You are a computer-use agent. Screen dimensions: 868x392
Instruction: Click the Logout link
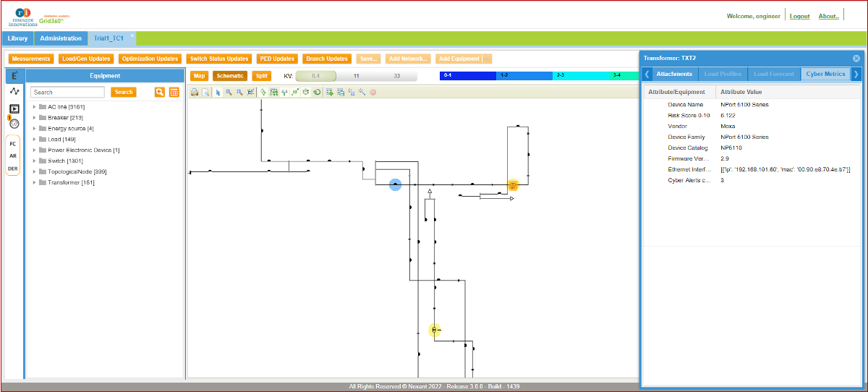[799, 16]
